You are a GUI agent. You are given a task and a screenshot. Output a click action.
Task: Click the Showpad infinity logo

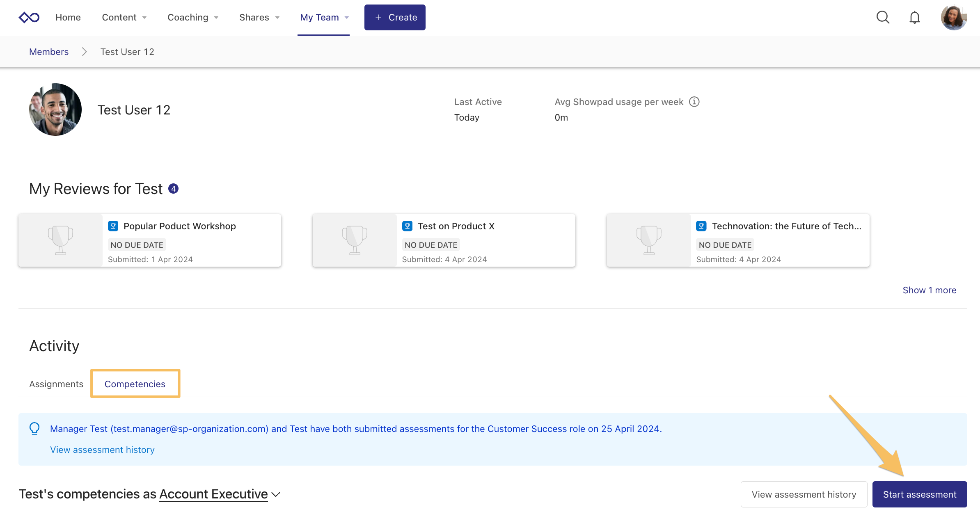coord(29,17)
